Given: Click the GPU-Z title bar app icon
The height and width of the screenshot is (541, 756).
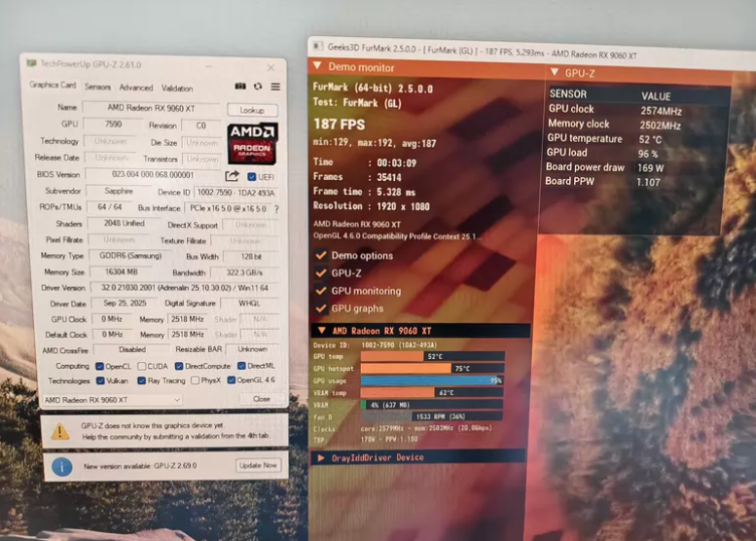Looking at the screenshot, I should [32, 63].
